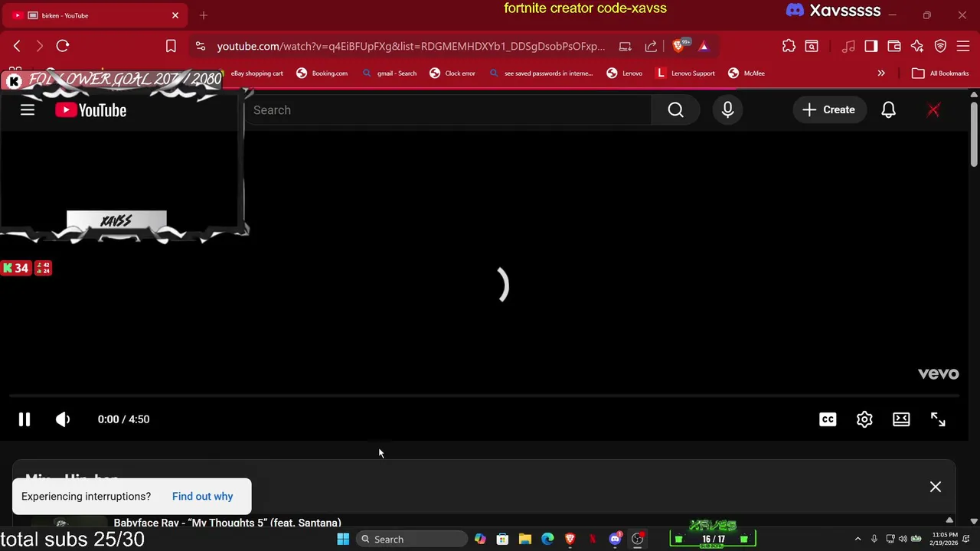Share this page via the share icon

click(651, 46)
